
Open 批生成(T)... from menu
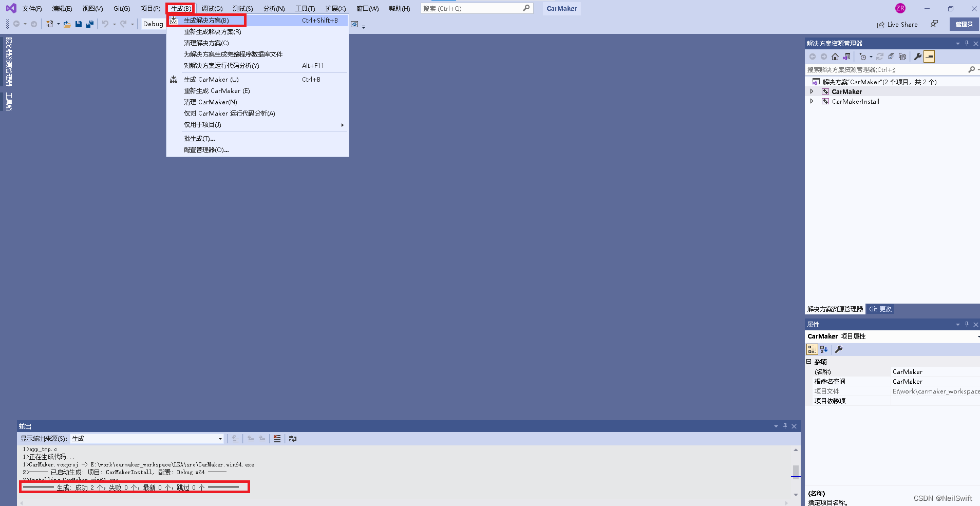tap(257, 139)
